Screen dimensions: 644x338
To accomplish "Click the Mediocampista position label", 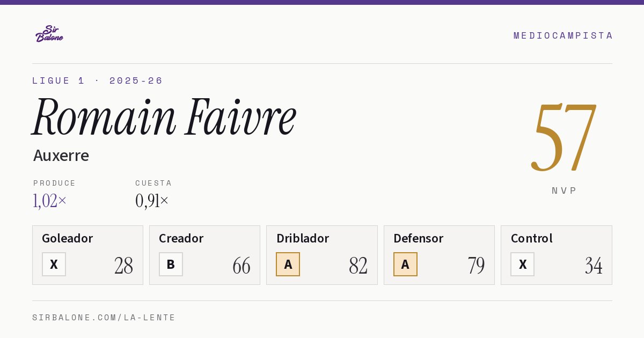I will pyautogui.click(x=563, y=35).
